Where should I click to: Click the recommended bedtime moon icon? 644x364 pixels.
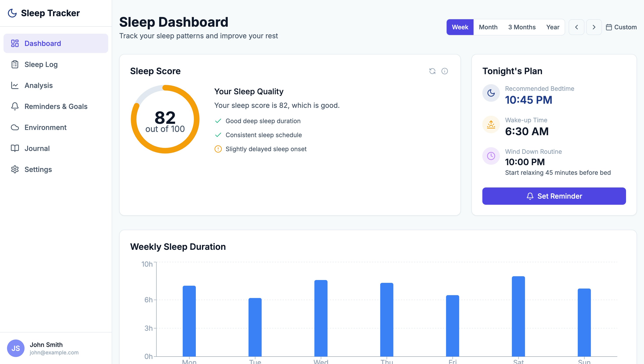491,93
